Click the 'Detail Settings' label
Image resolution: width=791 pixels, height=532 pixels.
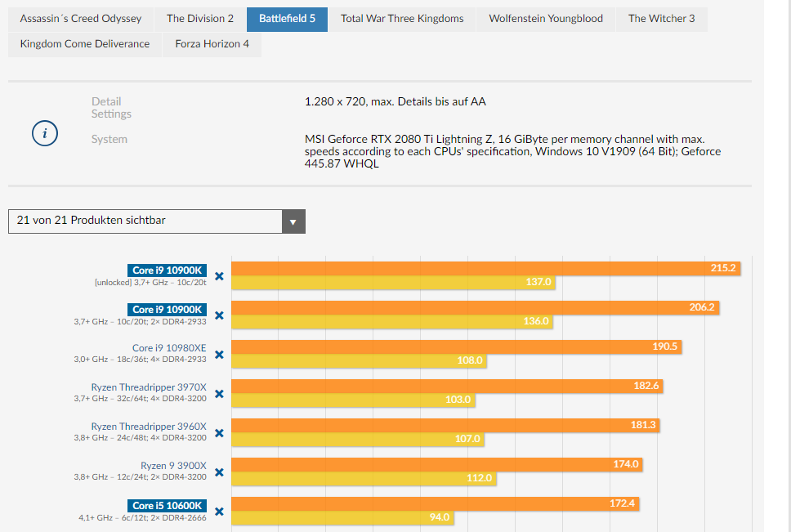pos(111,107)
